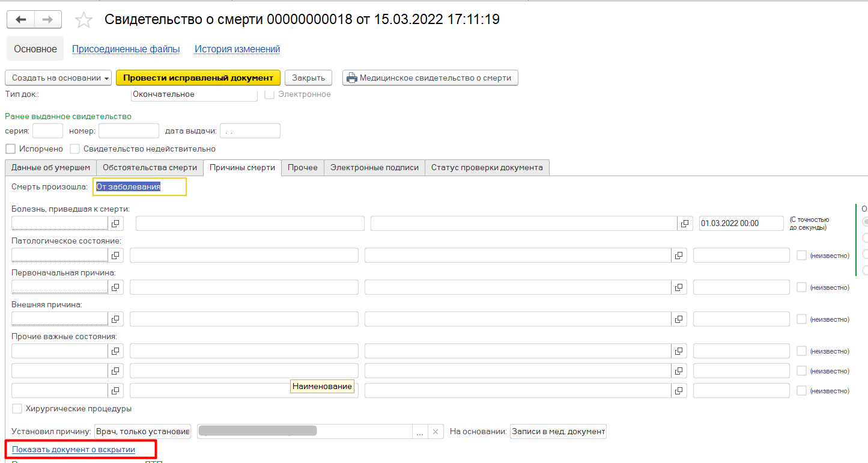
Task: Click the printer icon on Медицинское свидетельство button
Action: click(351, 78)
